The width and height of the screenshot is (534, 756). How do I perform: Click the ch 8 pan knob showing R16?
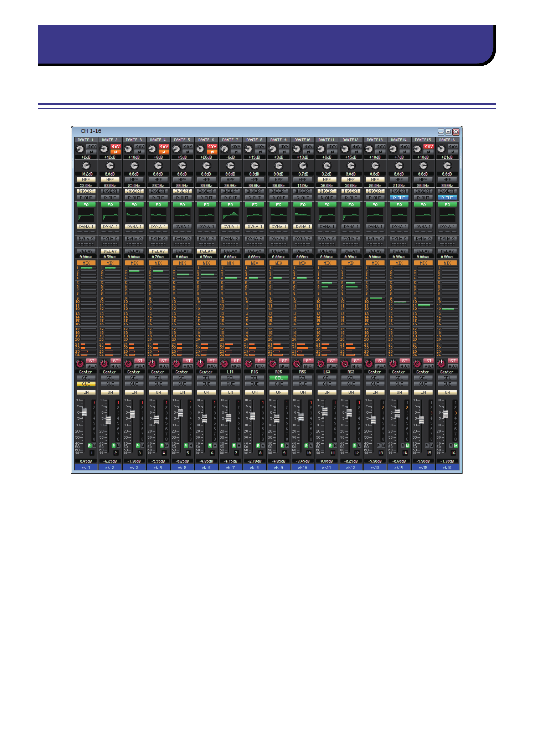(249, 363)
